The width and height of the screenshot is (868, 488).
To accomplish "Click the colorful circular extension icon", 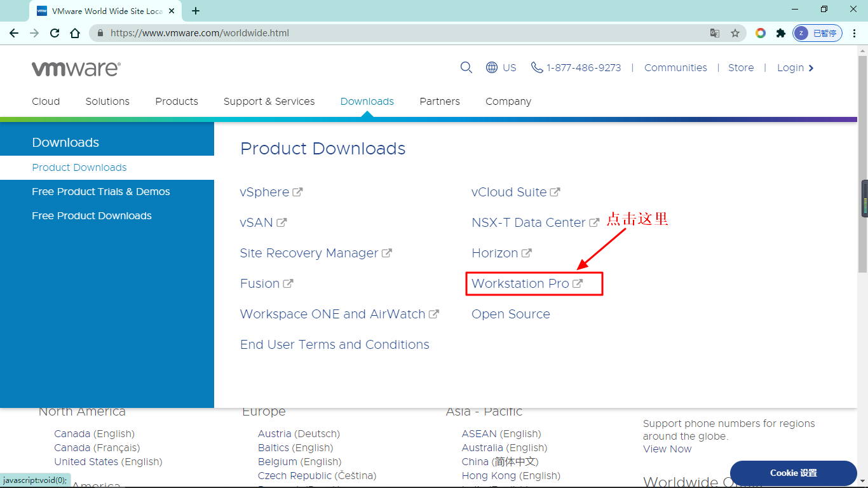I will coord(761,33).
